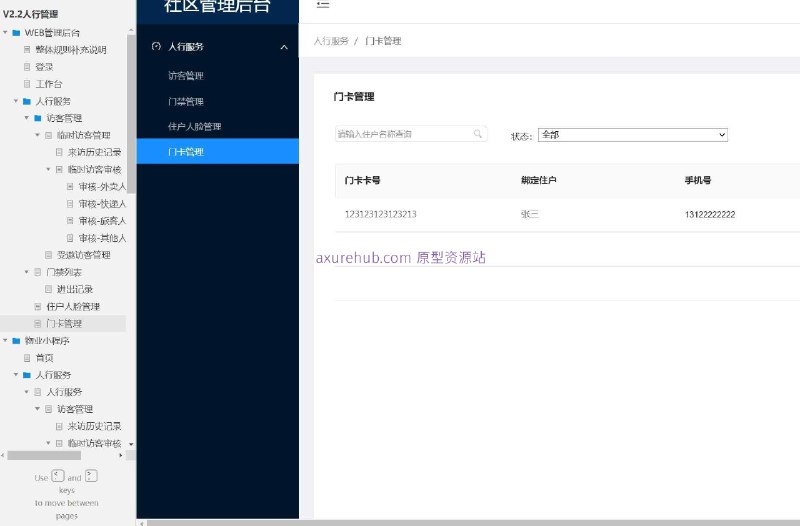This screenshot has width=800, height=526.
Task: Click the 绑定住户 column header
Action: (x=539, y=180)
